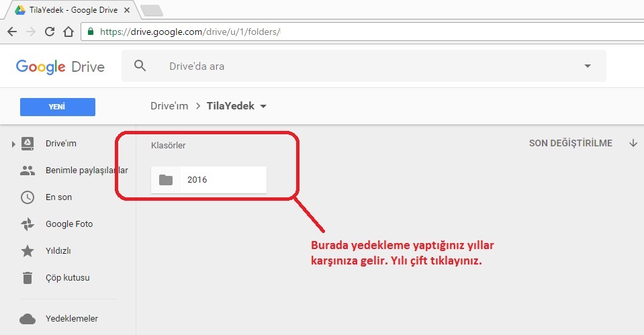Click the browser Forward arrow
Viewport: 644px width, 335px height.
click(31, 32)
